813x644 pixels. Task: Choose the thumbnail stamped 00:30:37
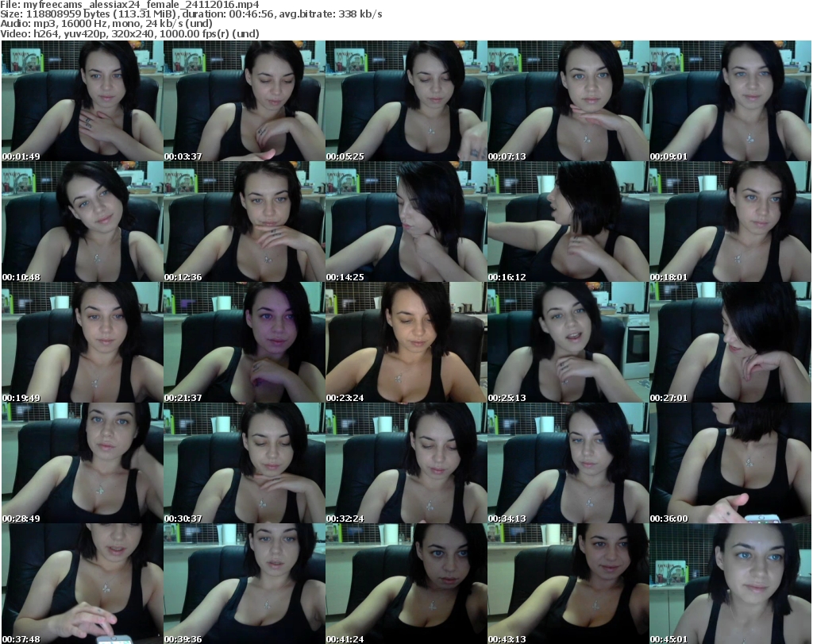coord(245,463)
